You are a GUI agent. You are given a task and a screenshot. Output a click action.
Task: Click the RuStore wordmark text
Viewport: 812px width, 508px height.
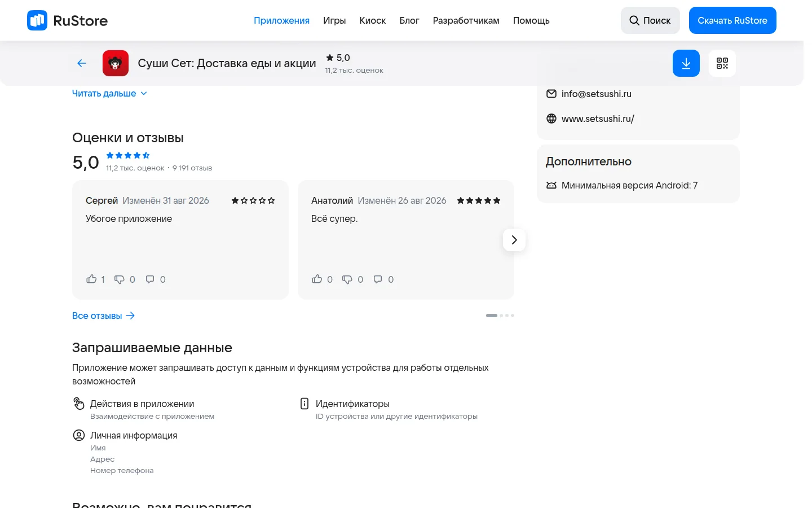80,21
